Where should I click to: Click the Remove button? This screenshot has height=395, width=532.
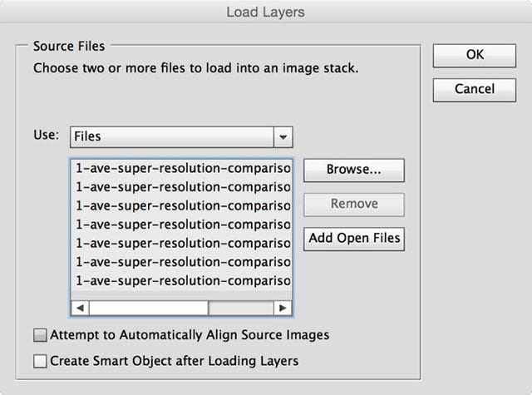(354, 205)
